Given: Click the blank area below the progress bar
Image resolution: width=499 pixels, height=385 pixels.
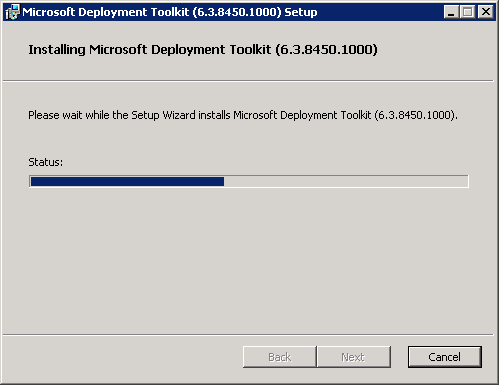Looking at the screenshot, I should point(248,260).
